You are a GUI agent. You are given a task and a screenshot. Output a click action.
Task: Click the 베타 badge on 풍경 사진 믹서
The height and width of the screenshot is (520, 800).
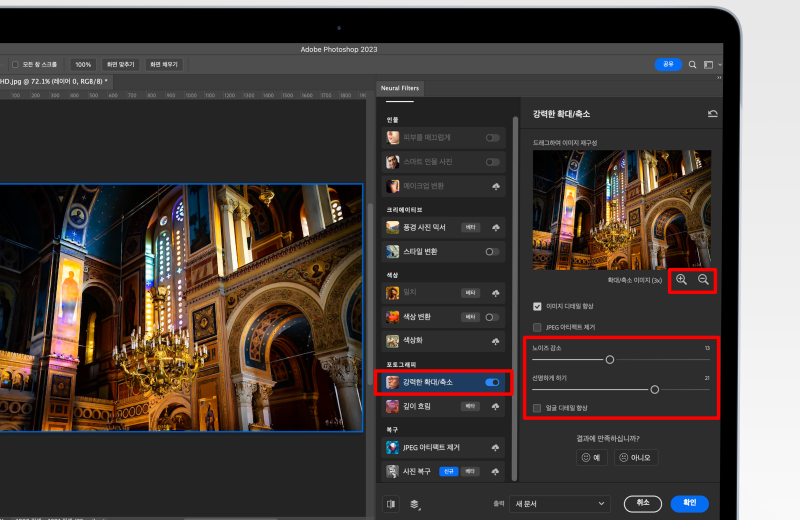[470, 227]
